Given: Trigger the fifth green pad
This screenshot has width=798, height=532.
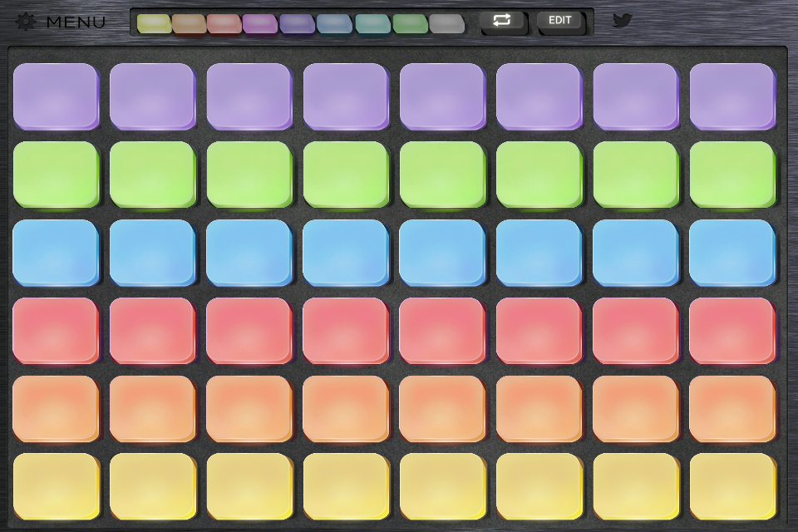Looking at the screenshot, I should [x=443, y=175].
